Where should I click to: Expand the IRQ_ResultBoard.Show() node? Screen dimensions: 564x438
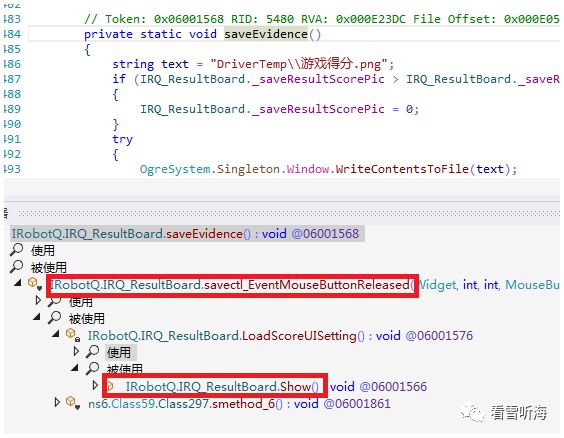coord(95,385)
